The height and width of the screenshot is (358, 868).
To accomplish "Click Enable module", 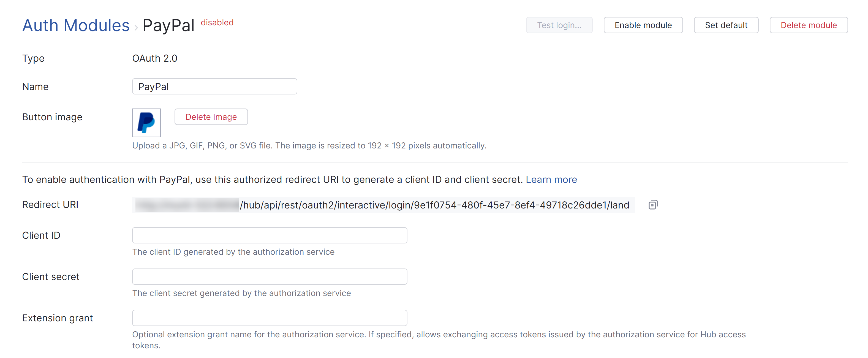I will pos(643,25).
